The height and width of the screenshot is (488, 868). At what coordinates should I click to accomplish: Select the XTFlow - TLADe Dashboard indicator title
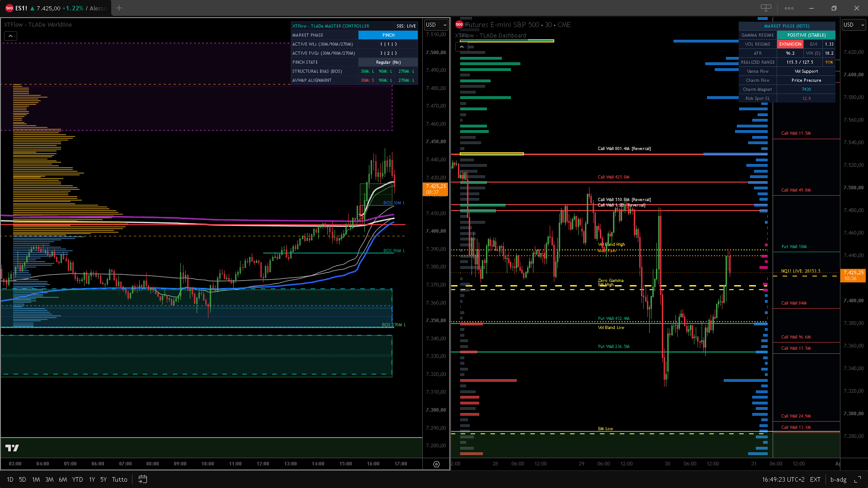(491, 36)
